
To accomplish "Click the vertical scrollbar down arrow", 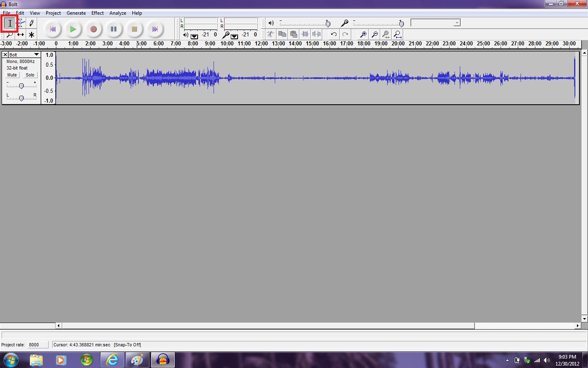I will tap(585, 319).
